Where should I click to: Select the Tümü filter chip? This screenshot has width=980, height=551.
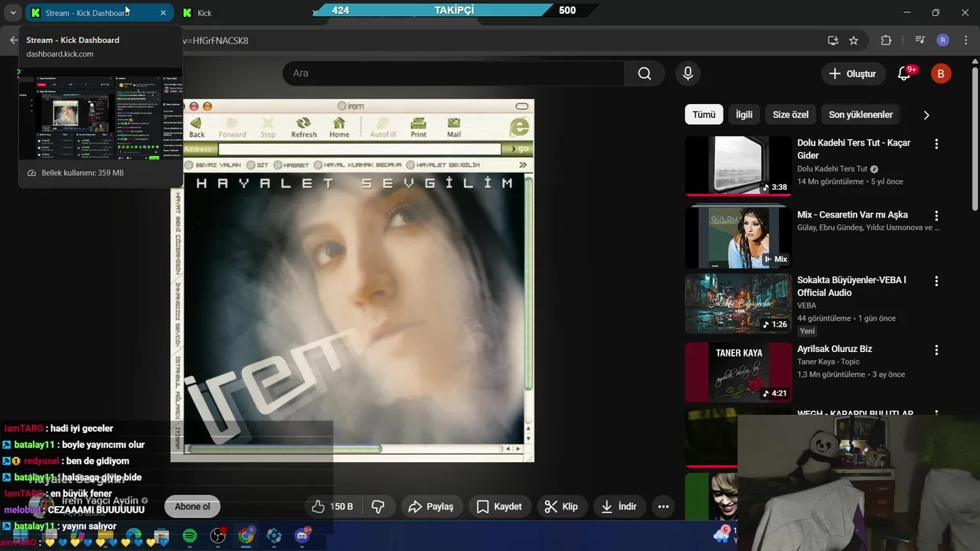704,115
